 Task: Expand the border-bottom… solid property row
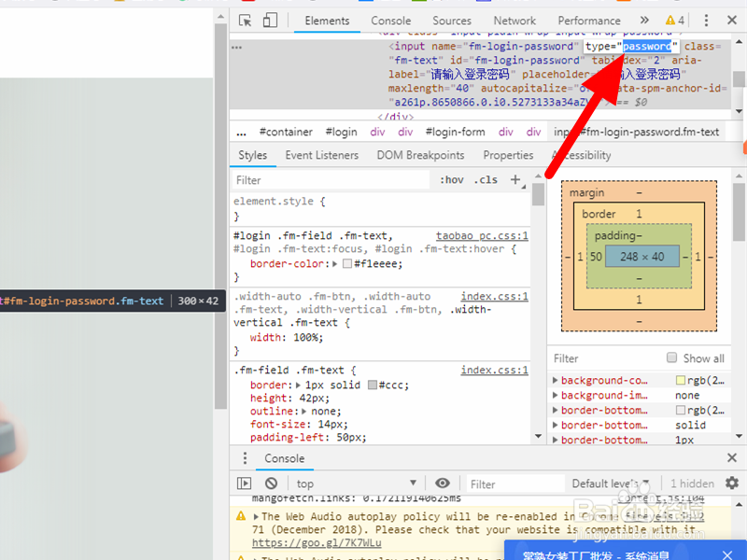pos(555,425)
